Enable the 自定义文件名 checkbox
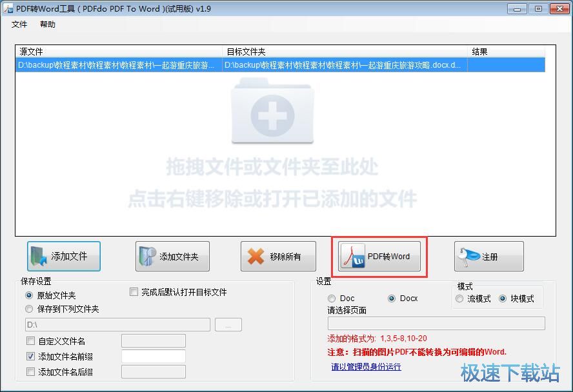This screenshot has width=573, height=392. (30, 340)
